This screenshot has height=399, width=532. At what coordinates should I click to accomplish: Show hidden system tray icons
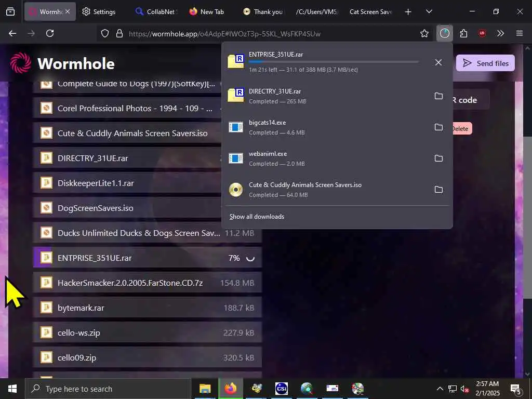(440, 389)
